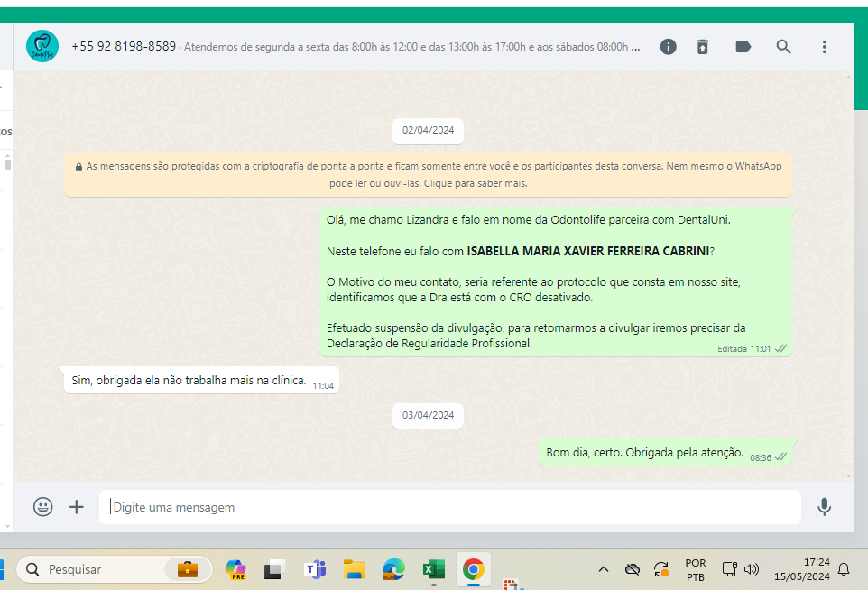The image size is (868, 590).
Task: Click message 'Sim, obrigada ela não trabalha mais'
Action: point(201,380)
